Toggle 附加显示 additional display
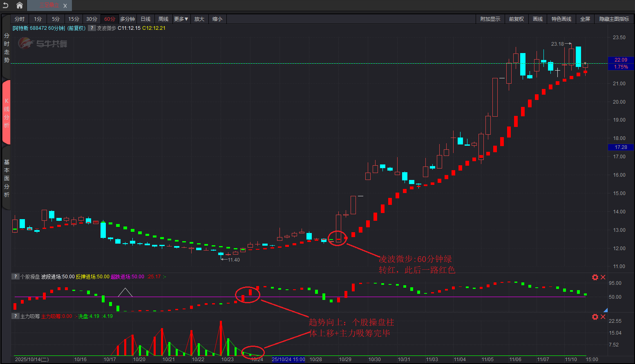The image size is (635, 364). pos(490,19)
